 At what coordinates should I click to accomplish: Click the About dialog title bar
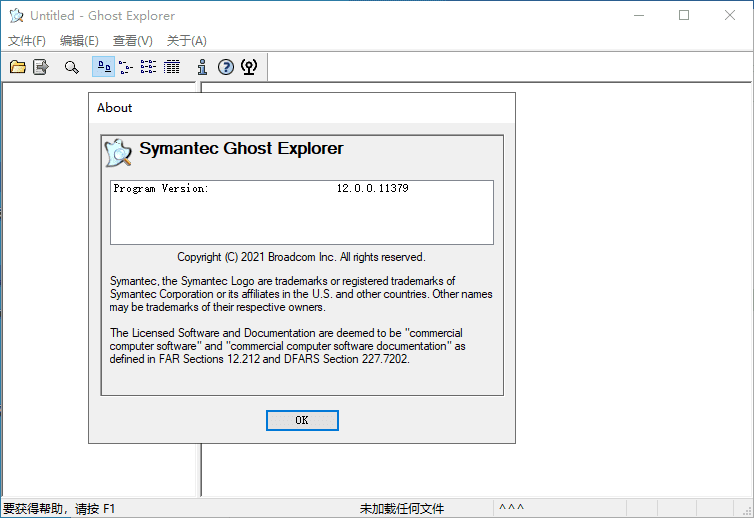[301, 107]
